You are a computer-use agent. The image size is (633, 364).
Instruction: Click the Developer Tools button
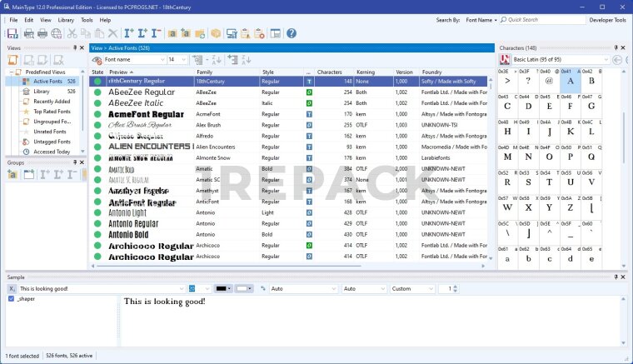pos(607,19)
